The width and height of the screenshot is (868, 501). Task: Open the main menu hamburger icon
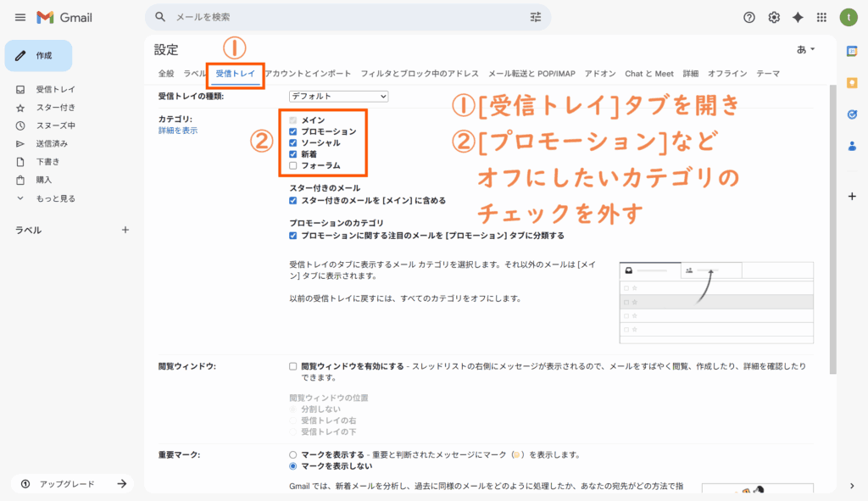20,18
